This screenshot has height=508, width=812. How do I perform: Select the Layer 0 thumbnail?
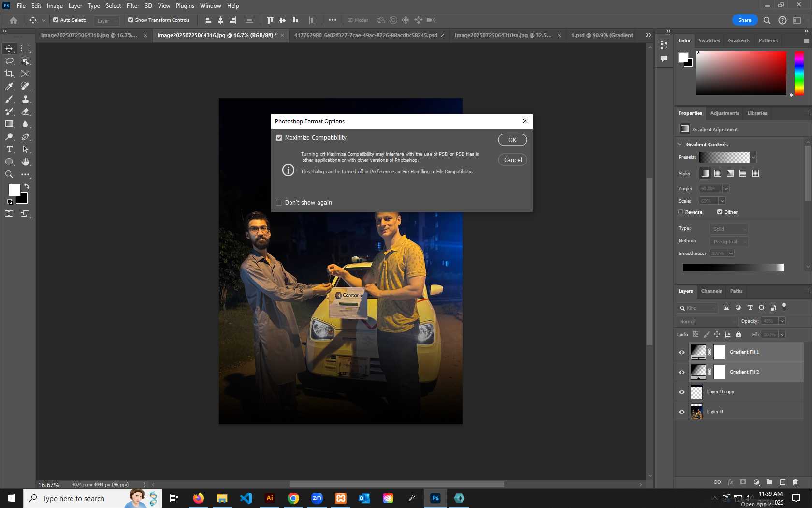[x=696, y=412]
